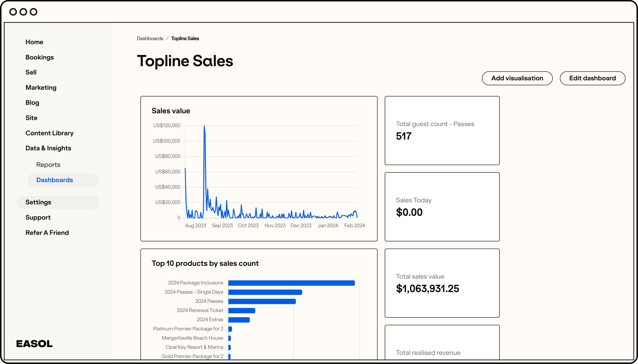Viewport: 638px width, 364px height.
Task: Open the Sales Today card
Action: click(x=442, y=207)
